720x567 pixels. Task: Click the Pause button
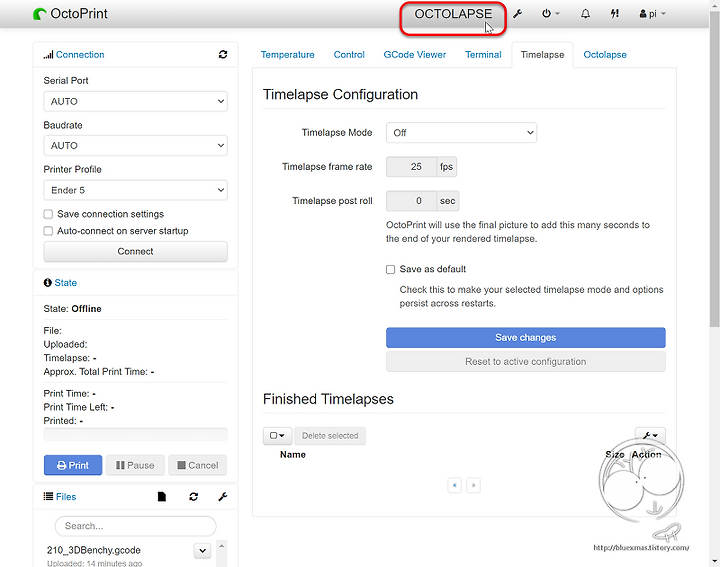coord(135,465)
